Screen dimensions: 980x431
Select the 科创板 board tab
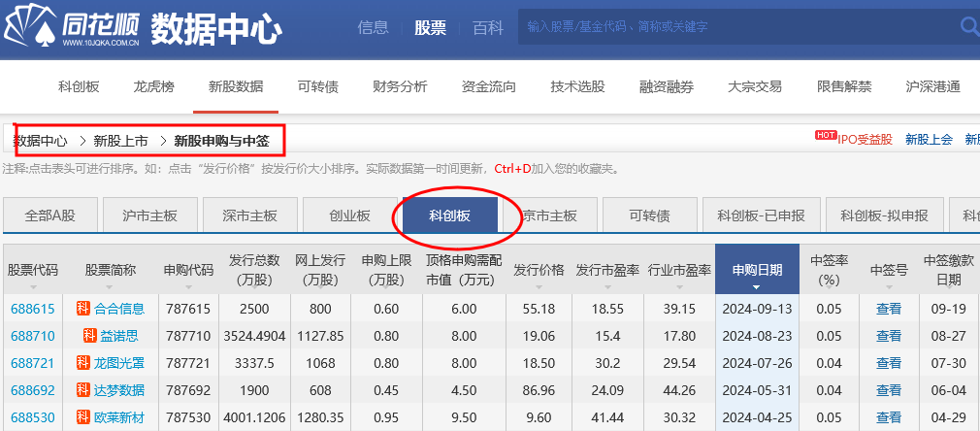450,215
